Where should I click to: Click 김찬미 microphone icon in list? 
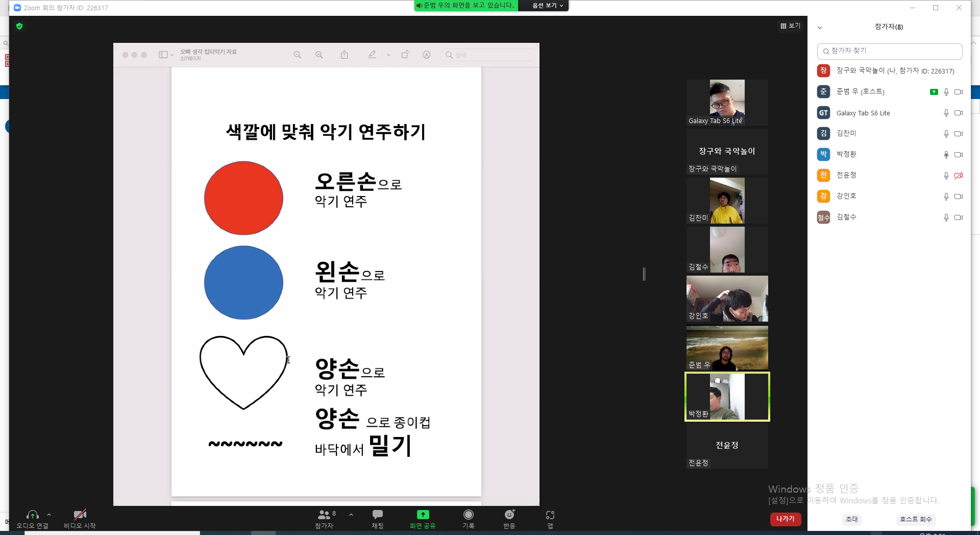(x=946, y=134)
